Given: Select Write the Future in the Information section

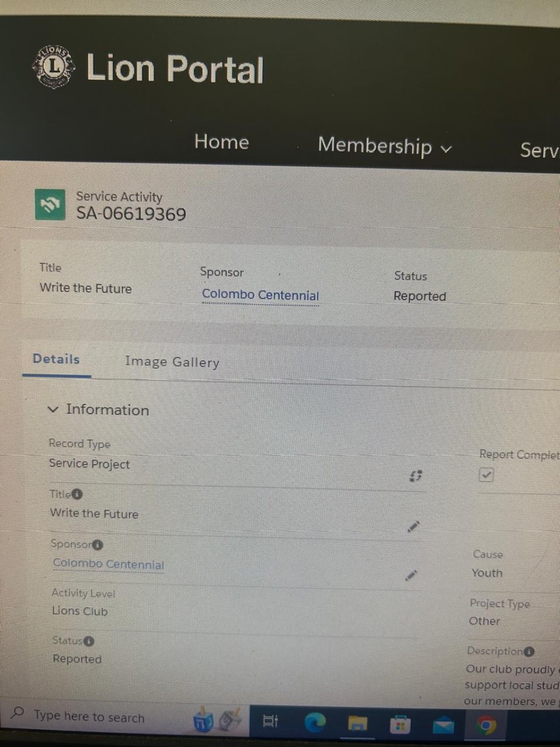Looking at the screenshot, I should pyautogui.click(x=94, y=513).
